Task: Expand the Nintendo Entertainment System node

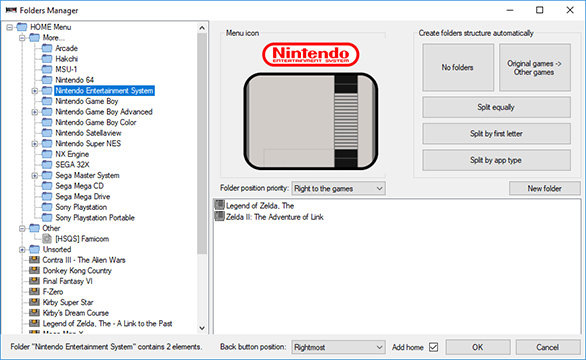Action: pos(35,91)
